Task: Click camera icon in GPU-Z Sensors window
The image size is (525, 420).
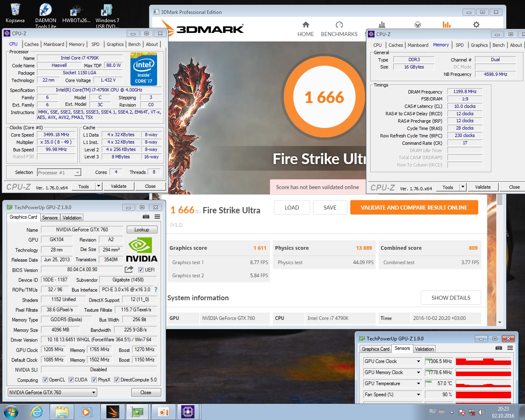Action: coord(498,348)
